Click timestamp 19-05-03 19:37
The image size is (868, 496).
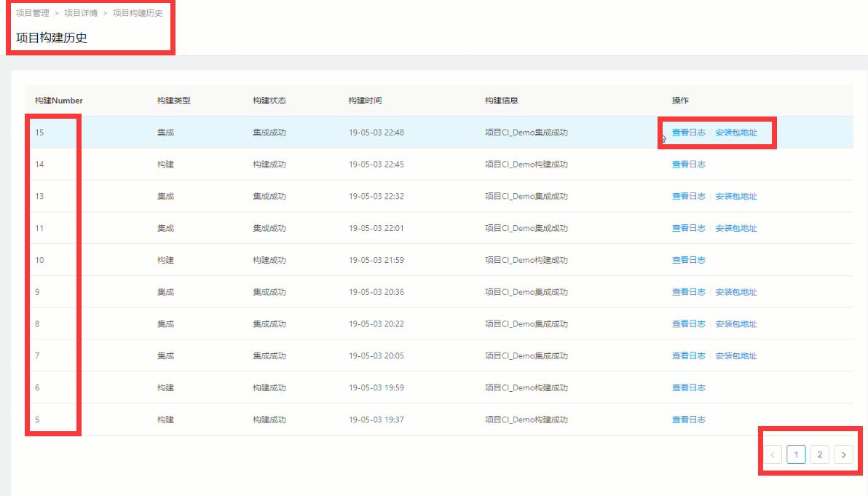coord(376,420)
